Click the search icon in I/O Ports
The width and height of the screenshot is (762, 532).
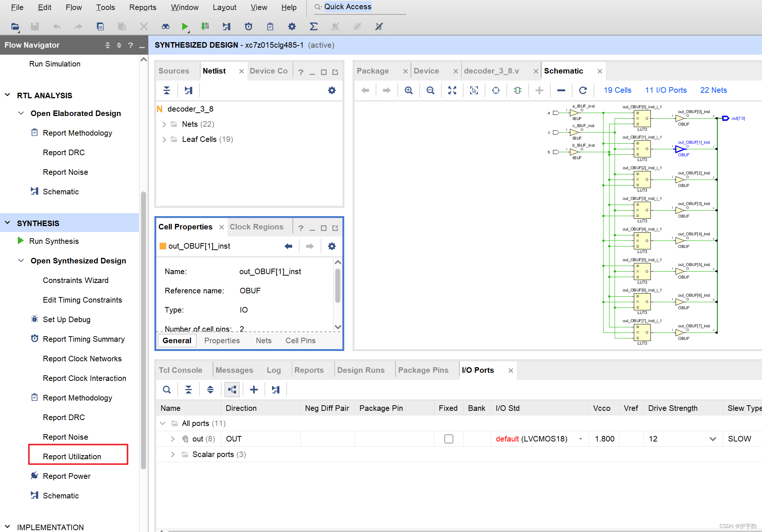pos(167,390)
